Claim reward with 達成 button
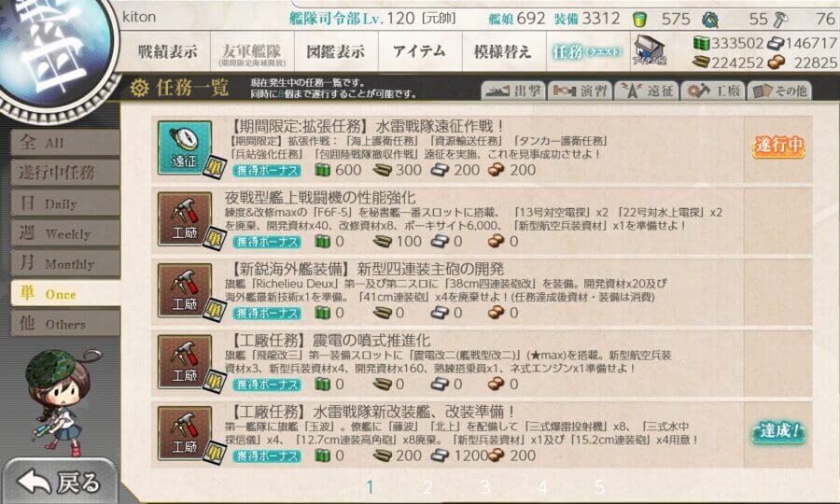 pos(777,432)
